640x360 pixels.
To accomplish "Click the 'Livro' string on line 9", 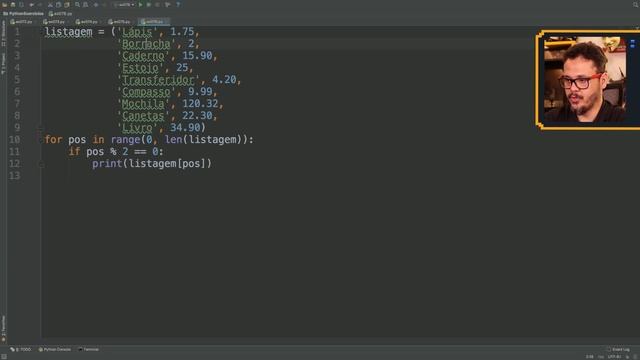I will pyautogui.click(x=137, y=128).
